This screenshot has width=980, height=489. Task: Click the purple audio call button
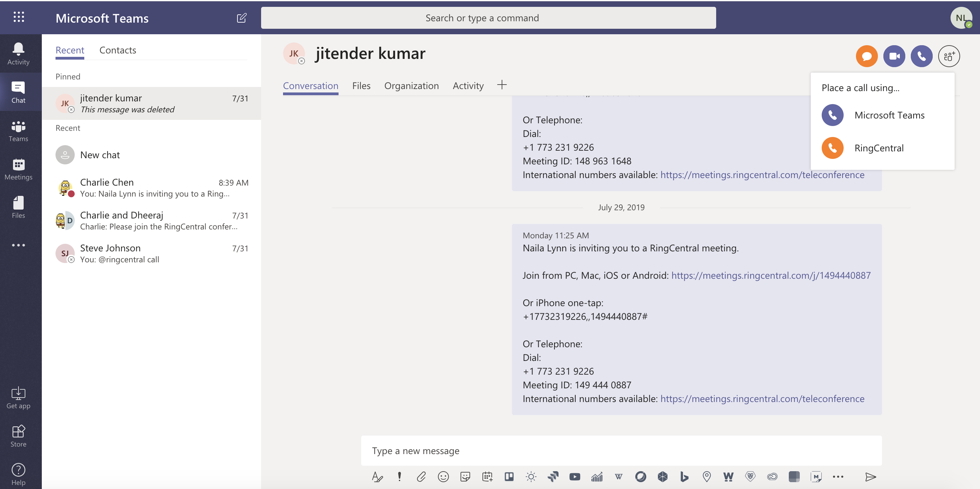click(921, 56)
